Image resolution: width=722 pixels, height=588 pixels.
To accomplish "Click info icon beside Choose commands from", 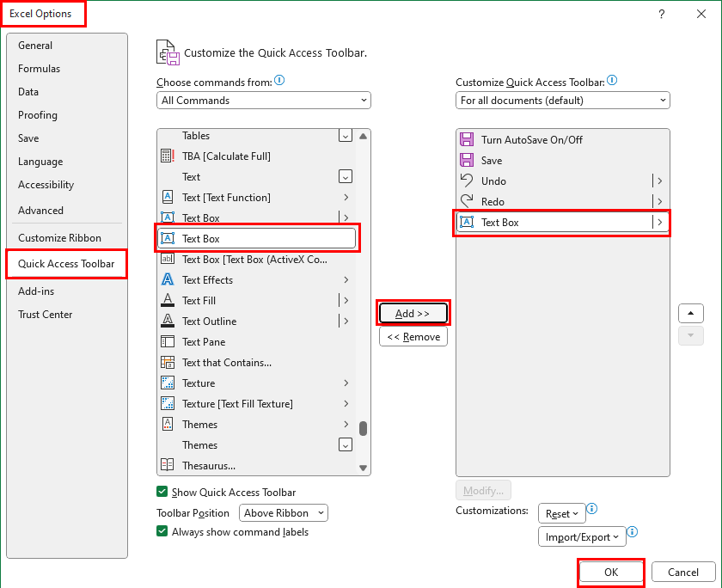I will click(x=279, y=80).
